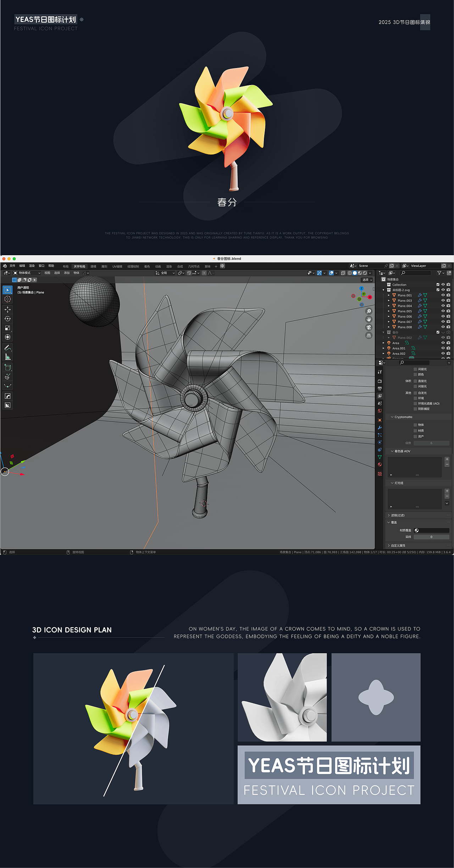Check Cryptomatte 材质 checkbox
The width and height of the screenshot is (454, 868).
coord(415,431)
